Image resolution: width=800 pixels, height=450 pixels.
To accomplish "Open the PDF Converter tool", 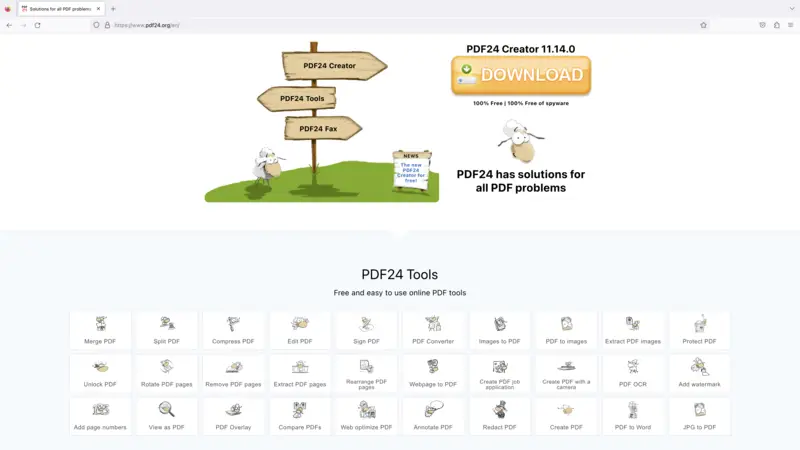I will pyautogui.click(x=433, y=331).
